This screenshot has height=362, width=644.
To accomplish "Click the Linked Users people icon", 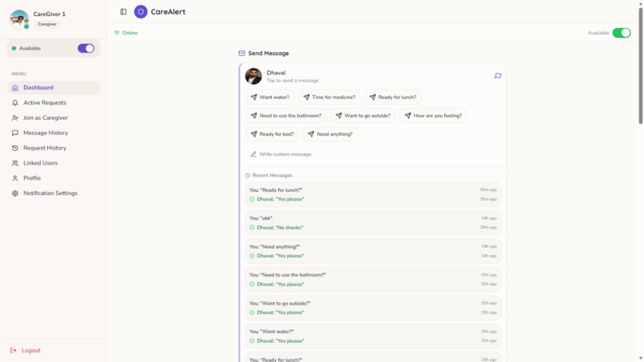I will click(15, 163).
